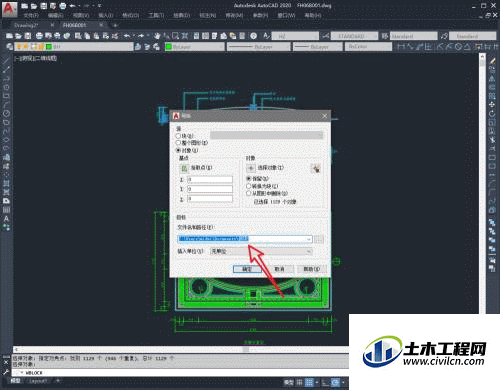Open the ByColor plot style dropdown
The width and height of the screenshot is (500, 390).
point(368,47)
